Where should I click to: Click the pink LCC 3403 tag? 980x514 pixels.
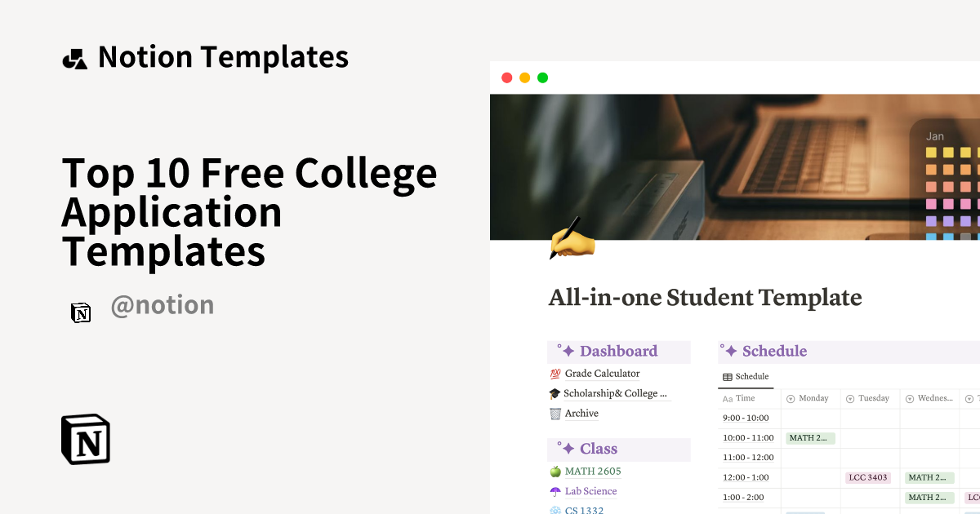pyautogui.click(x=868, y=477)
